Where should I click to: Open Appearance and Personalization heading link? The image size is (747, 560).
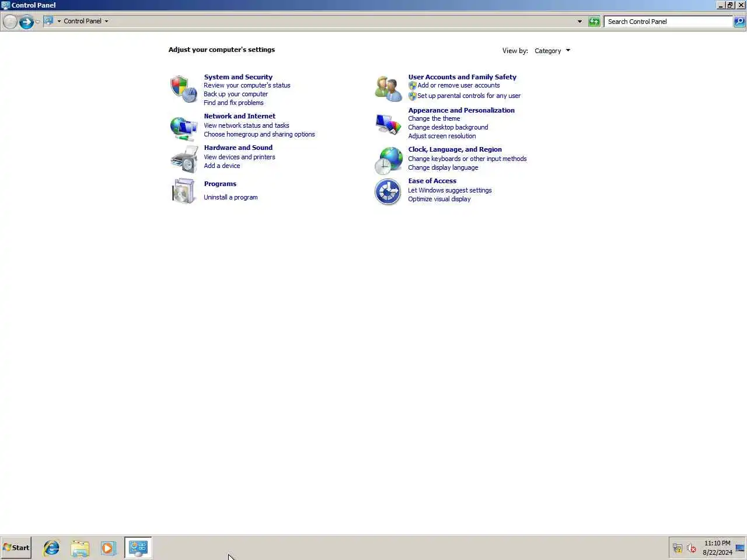pos(461,110)
